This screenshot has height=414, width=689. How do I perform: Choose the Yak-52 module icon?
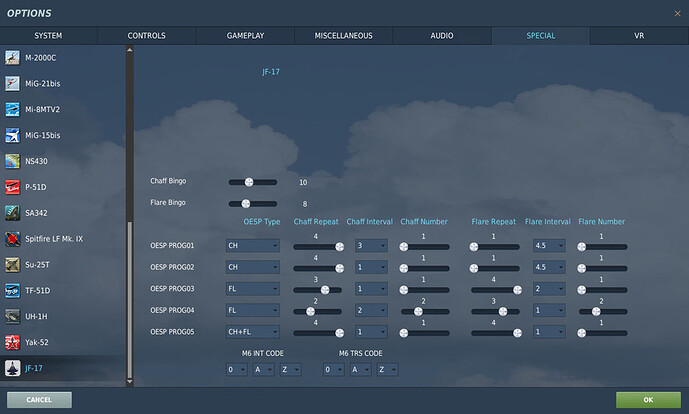point(12,342)
